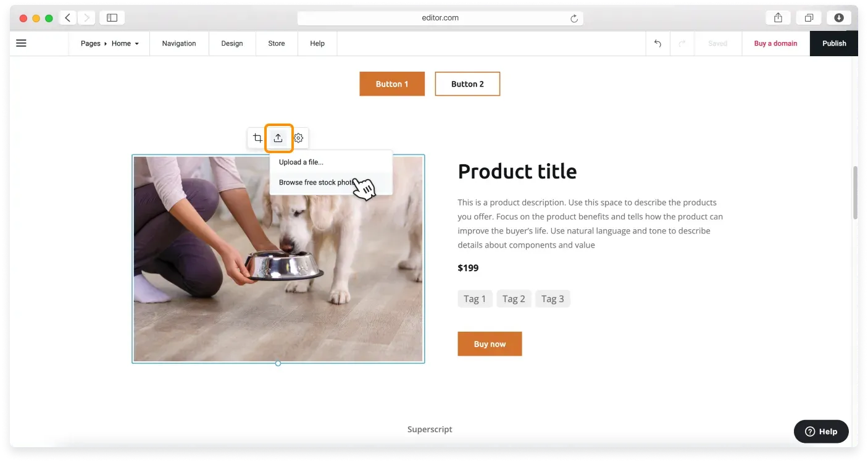Go forward with browser forward arrow
Image resolution: width=868 pixels, height=462 pixels.
[x=86, y=18]
